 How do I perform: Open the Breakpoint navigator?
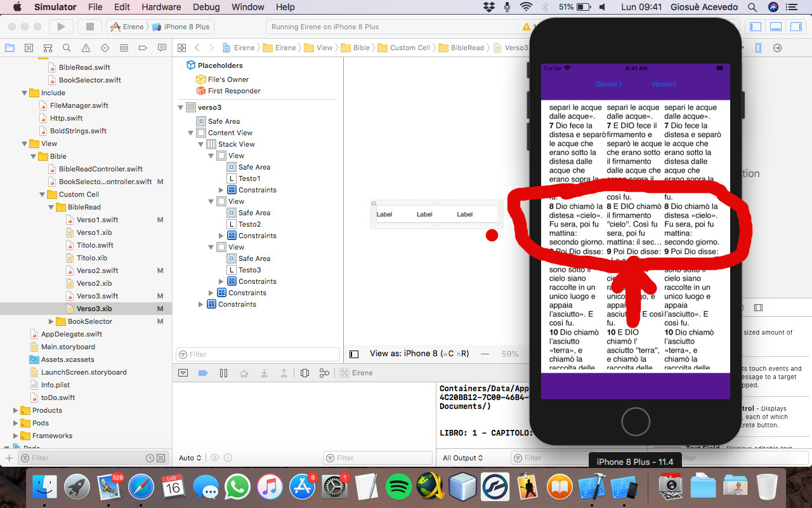[142, 48]
